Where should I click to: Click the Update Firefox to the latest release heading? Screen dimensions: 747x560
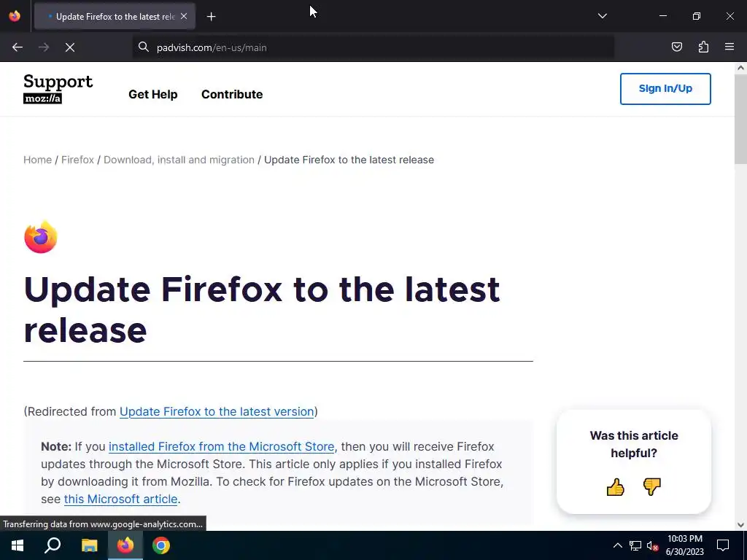262,309
